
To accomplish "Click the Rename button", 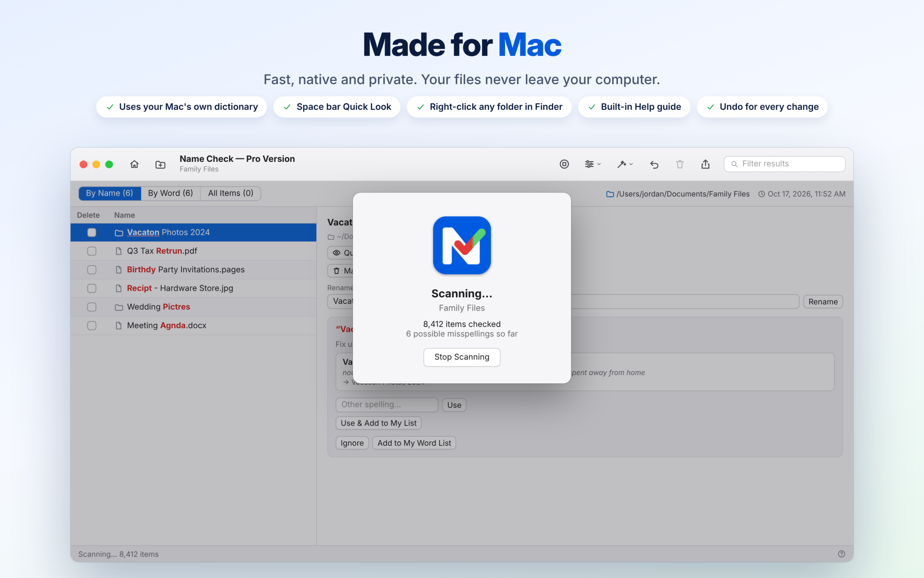I will coord(823,302).
